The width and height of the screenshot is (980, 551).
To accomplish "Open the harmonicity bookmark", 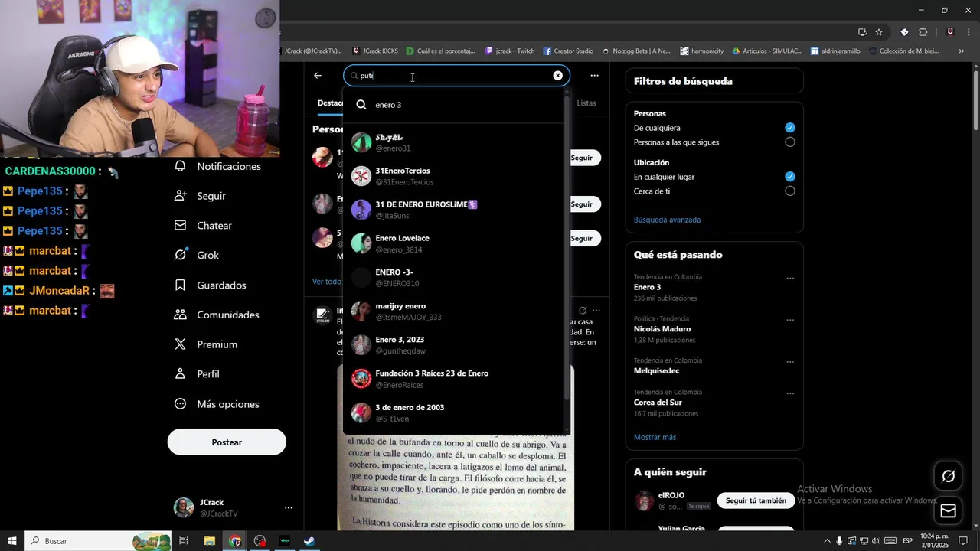I will pyautogui.click(x=701, y=51).
